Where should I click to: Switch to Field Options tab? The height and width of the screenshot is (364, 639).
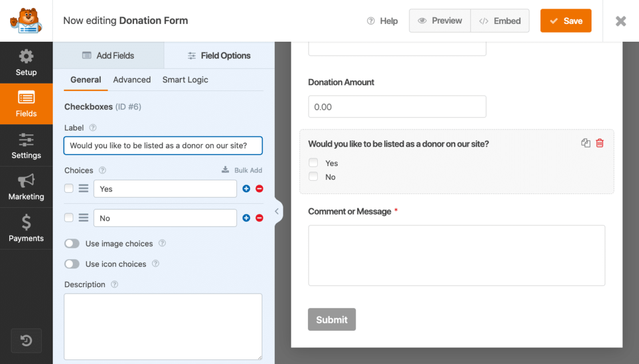[x=219, y=56]
